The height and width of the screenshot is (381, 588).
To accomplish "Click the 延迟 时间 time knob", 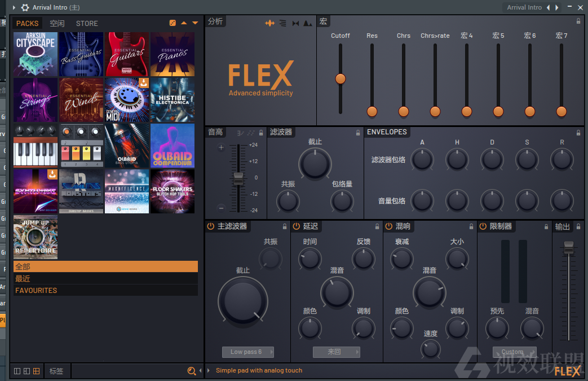I will 310,259.
